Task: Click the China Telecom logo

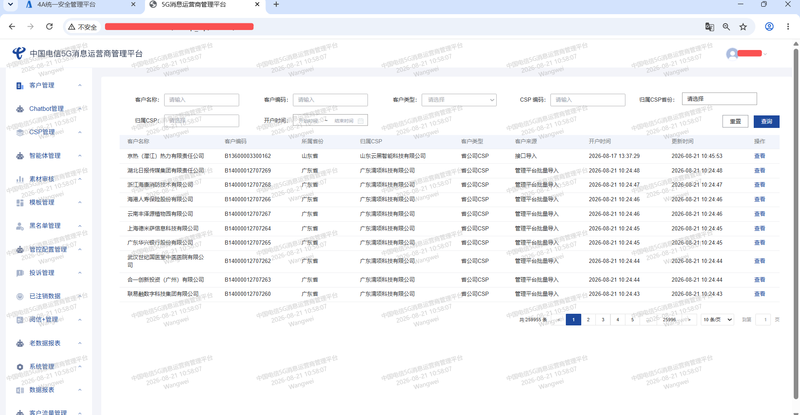Action: (19, 53)
